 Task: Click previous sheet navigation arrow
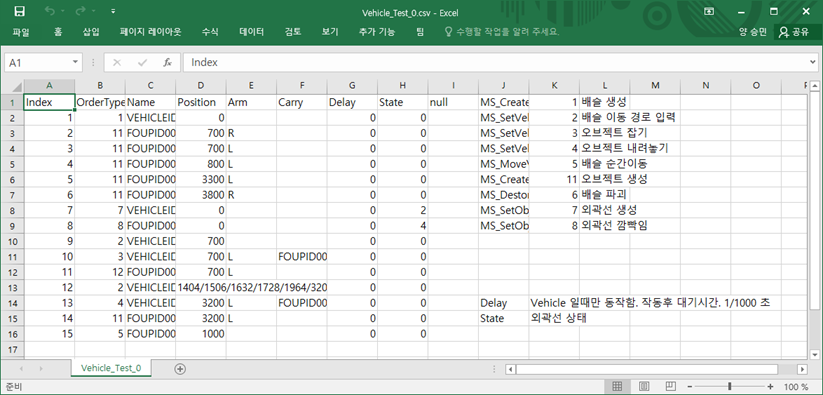point(21,369)
